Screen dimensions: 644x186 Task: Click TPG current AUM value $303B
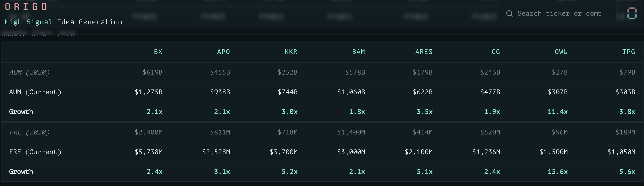click(x=625, y=92)
